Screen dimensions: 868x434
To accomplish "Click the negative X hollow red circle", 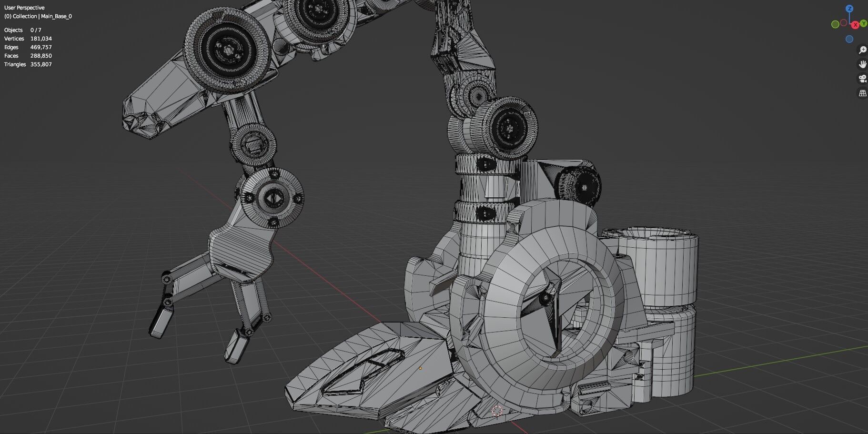I will pyautogui.click(x=844, y=22).
